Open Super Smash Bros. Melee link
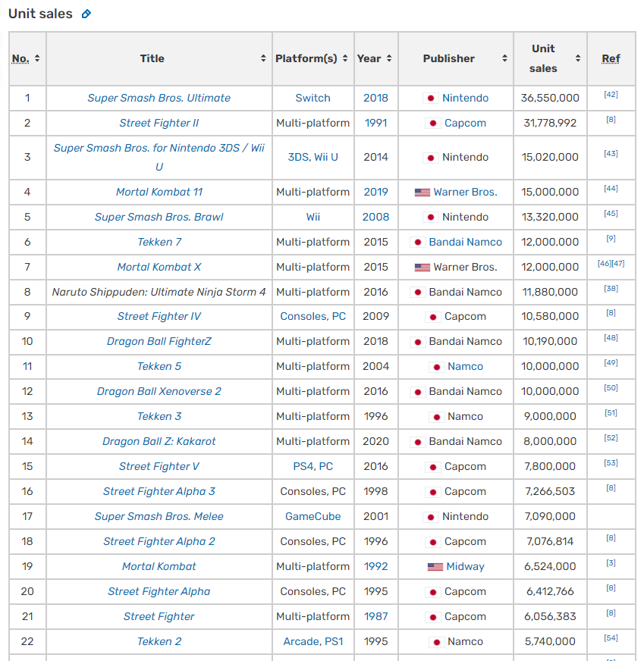 (159, 516)
